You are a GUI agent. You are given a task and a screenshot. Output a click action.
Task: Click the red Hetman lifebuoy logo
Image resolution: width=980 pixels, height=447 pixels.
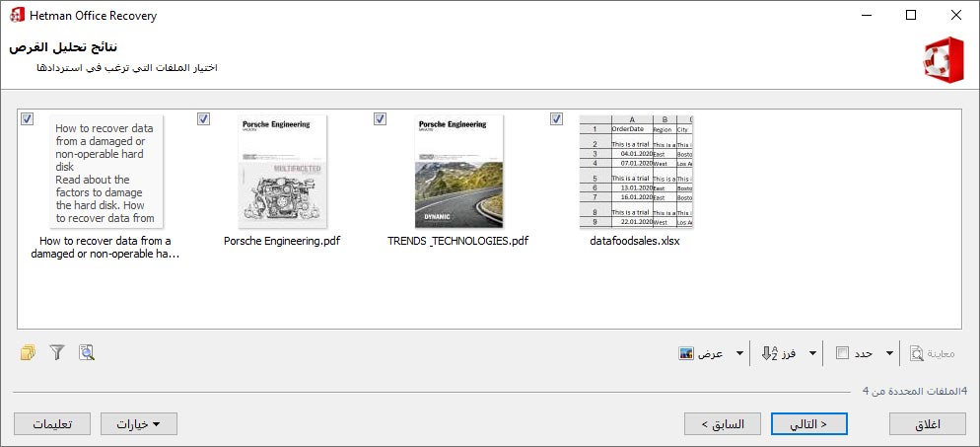tap(944, 59)
